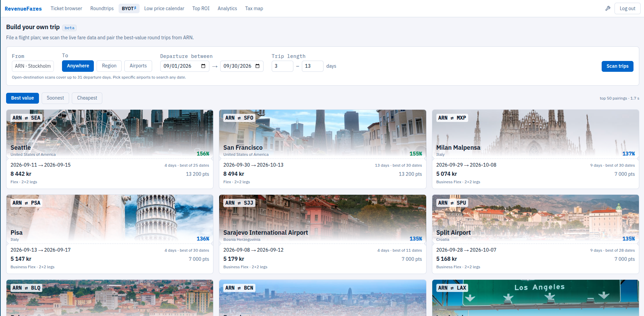Click the 5 179 kr price
This screenshot has width=644, height=316.
coord(234,259)
